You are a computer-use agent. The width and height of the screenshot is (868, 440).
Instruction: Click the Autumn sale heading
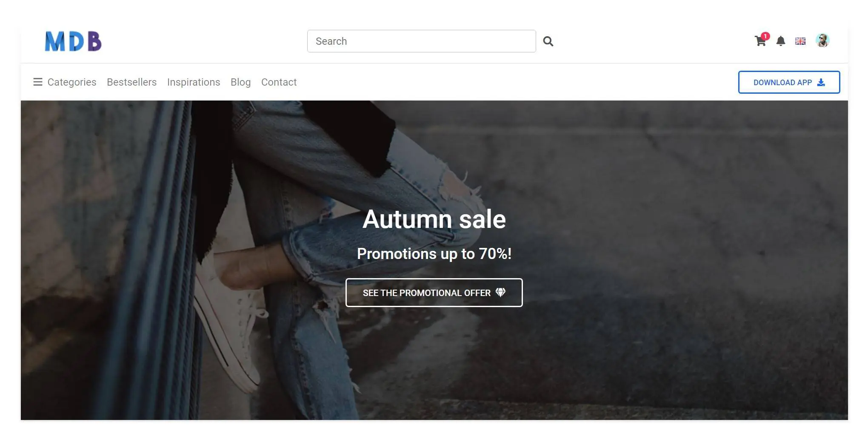[434, 219]
